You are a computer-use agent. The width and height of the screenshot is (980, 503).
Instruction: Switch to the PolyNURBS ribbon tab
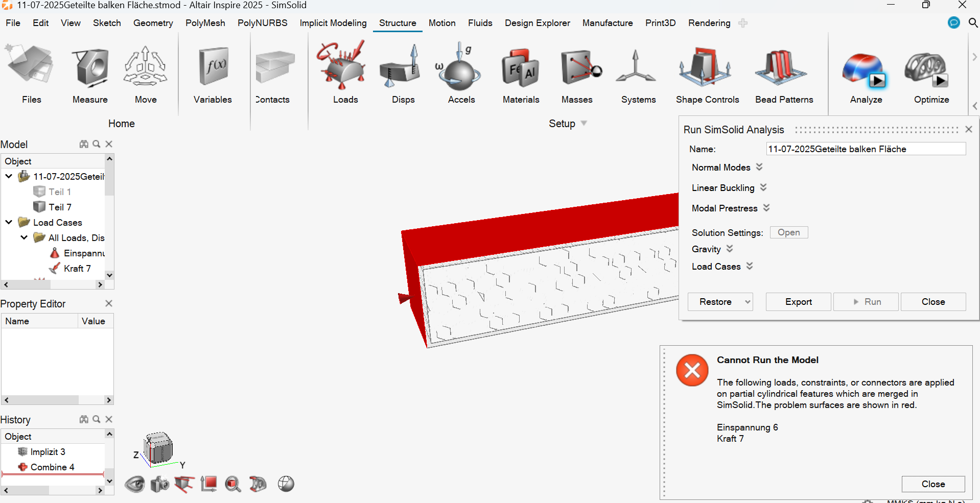[263, 23]
